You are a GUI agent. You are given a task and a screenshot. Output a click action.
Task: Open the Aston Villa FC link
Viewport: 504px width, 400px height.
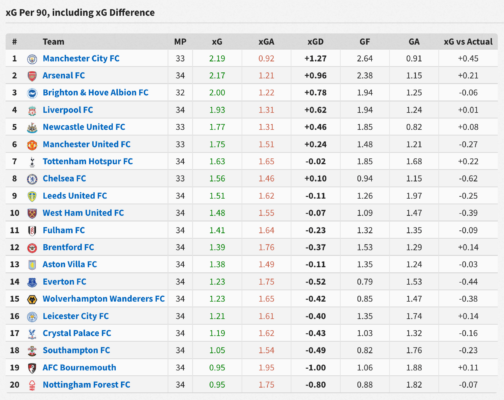70,264
